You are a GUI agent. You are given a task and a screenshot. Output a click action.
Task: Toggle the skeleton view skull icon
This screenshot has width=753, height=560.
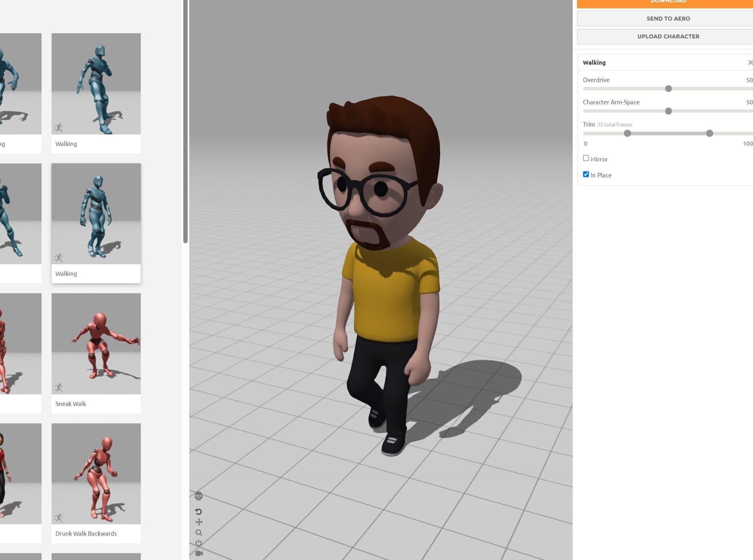(198, 496)
